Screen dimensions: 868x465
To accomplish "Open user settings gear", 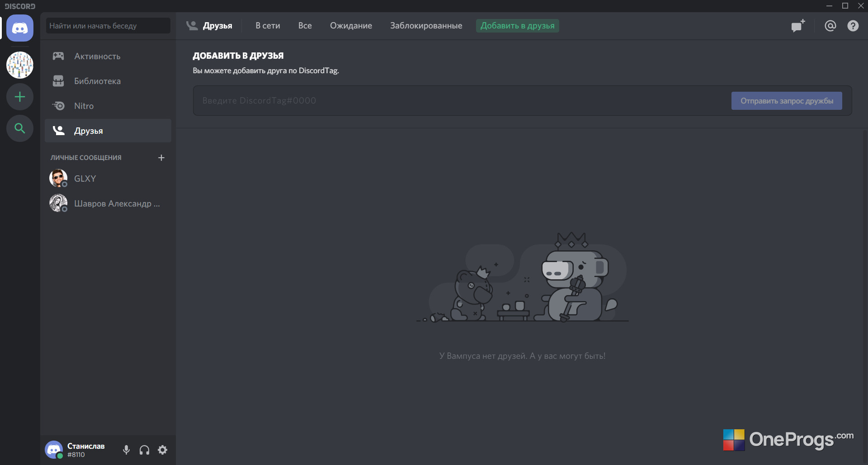I will [x=163, y=450].
